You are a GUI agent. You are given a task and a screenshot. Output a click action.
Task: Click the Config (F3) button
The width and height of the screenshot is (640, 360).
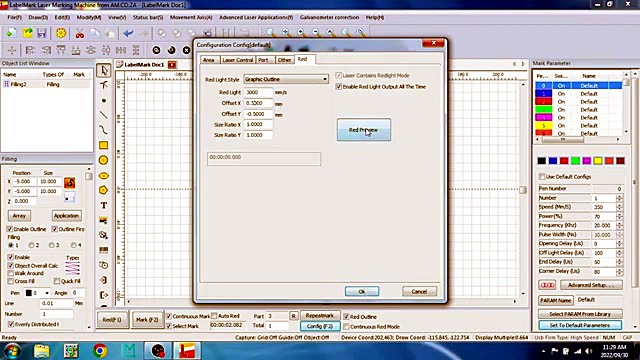(x=320, y=326)
